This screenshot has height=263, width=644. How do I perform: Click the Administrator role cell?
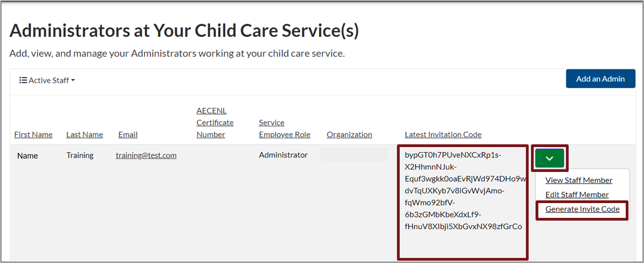tap(283, 155)
